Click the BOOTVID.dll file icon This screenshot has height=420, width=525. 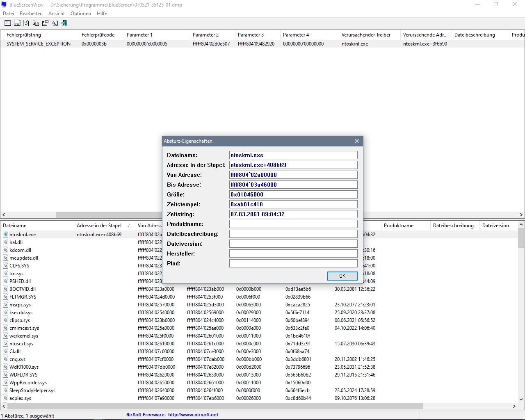pos(6,289)
